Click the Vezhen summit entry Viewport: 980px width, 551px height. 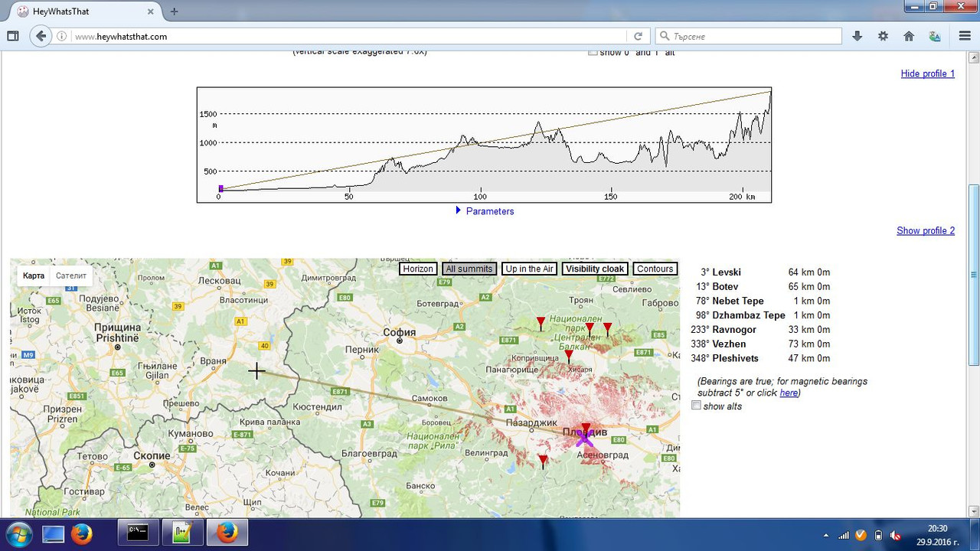[729, 344]
